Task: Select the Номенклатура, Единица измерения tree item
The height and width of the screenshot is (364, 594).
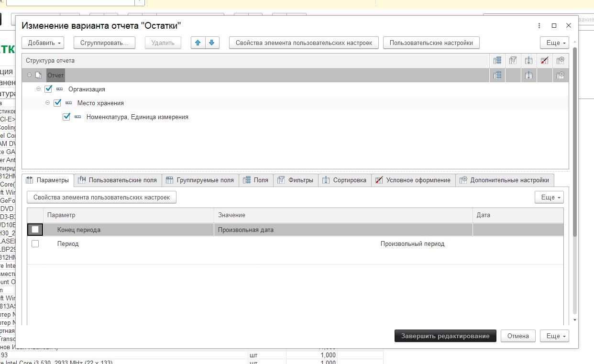Action: 137,117
